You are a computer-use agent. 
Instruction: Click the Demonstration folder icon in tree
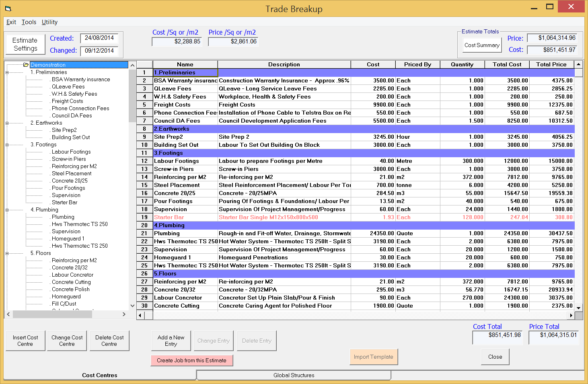[26, 65]
